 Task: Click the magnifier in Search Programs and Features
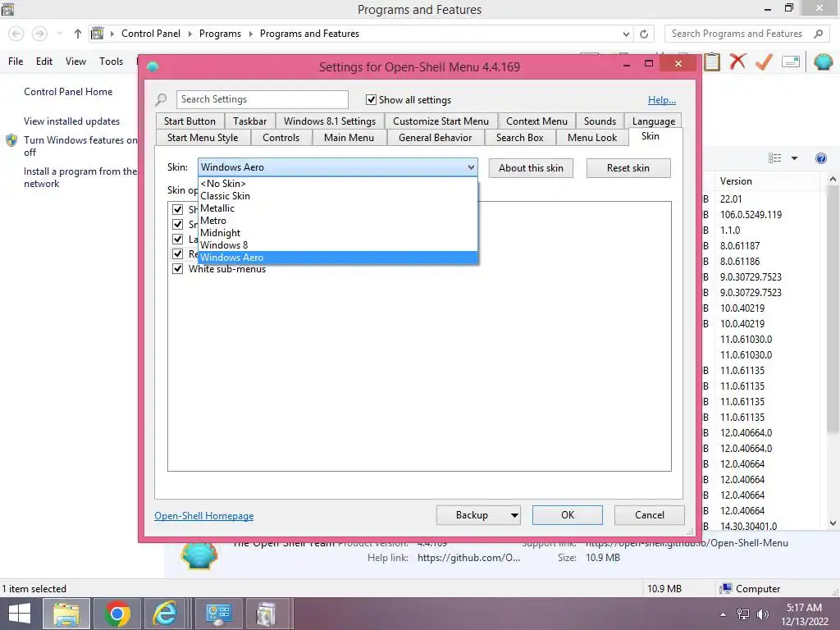click(818, 34)
